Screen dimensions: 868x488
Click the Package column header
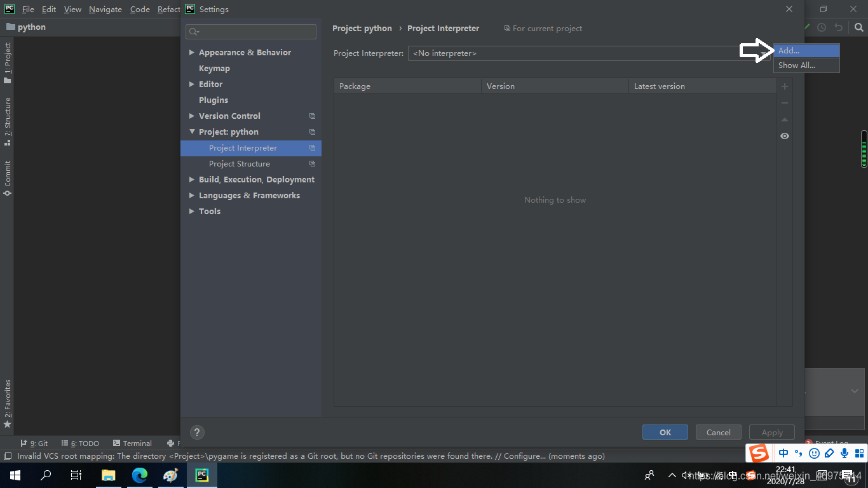tap(407, 86)
